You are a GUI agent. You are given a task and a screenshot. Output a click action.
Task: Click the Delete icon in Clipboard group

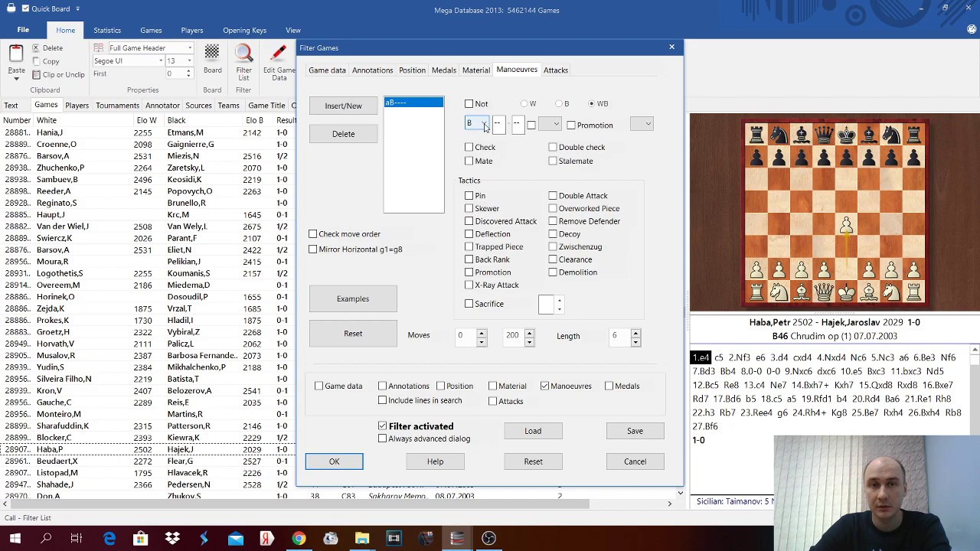(x=36, y=48)
